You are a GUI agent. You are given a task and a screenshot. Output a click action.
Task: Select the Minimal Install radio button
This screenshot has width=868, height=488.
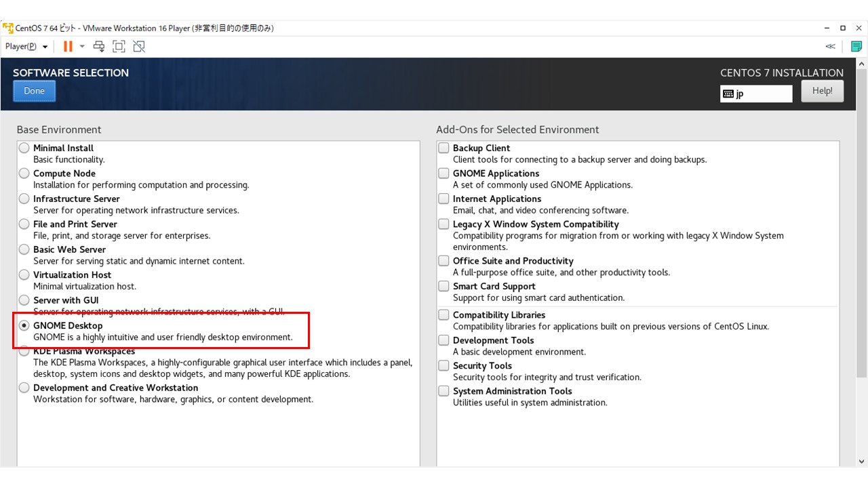[x=24, y=148]
